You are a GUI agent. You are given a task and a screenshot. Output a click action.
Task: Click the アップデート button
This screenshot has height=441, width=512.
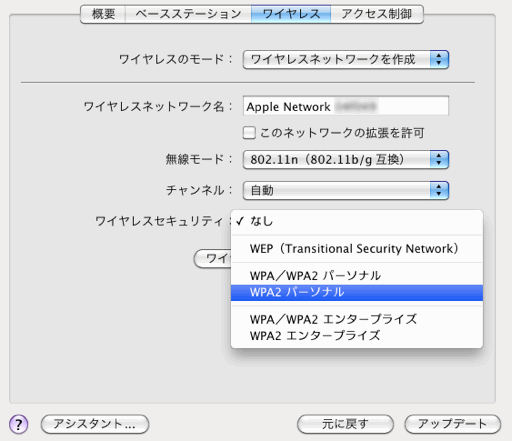pos(453,424)
